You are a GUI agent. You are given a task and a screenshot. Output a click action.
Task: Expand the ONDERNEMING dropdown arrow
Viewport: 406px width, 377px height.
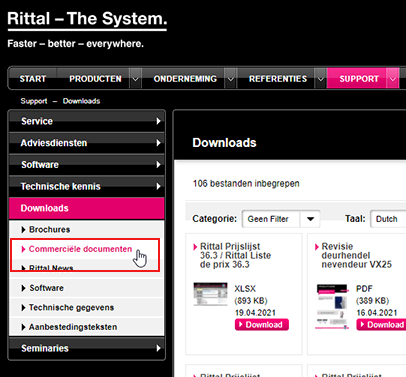pyautogui.click(x=230, y=79)
